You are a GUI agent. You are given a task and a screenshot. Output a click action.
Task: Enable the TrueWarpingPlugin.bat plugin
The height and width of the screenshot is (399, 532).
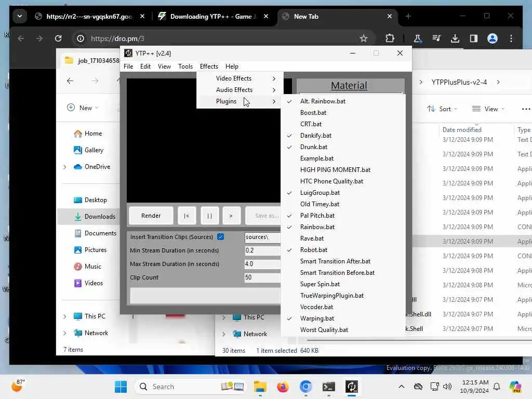(343, 296)
